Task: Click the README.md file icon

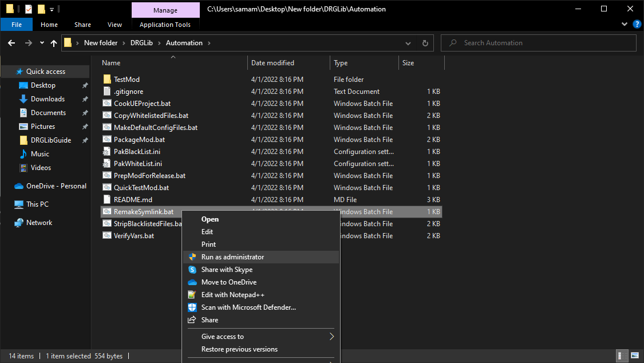Action: pos(107,200)
